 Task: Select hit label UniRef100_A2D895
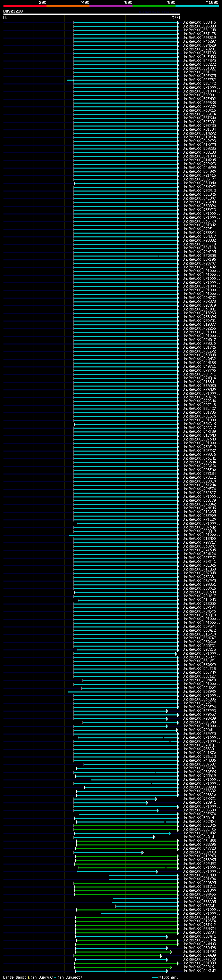coord(199,883)
